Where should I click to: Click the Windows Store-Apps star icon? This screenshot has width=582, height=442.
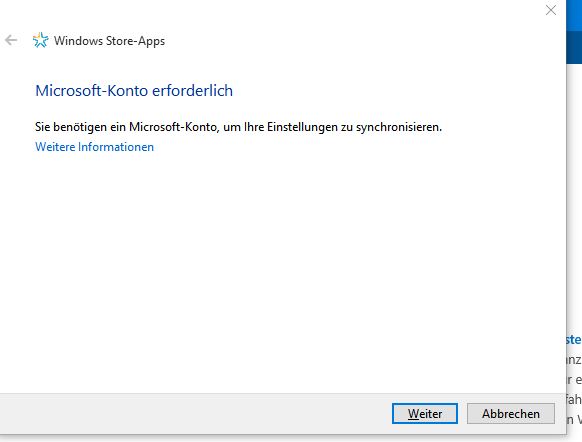tap(40, 40)
